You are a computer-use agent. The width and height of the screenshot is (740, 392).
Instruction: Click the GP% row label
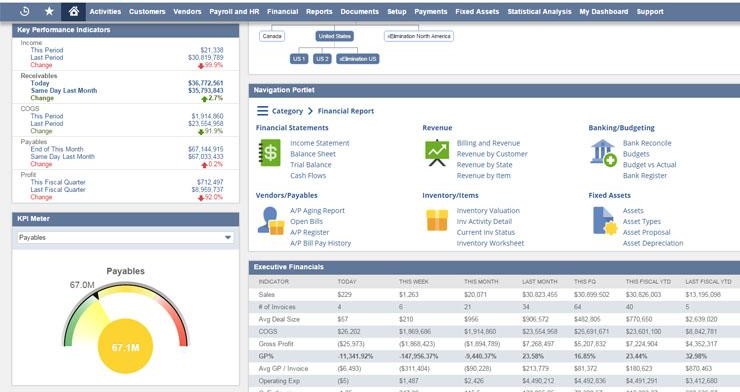266,356
